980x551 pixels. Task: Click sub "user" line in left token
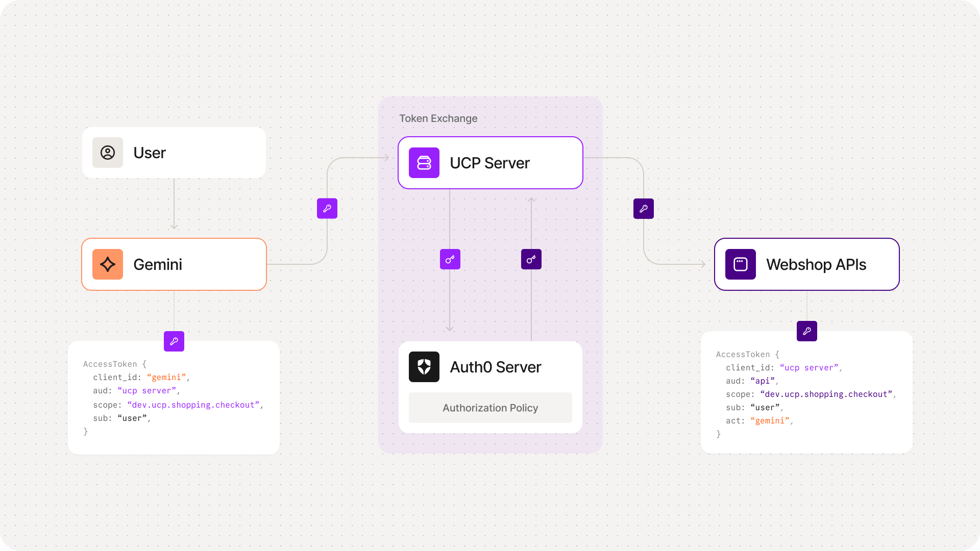click(x=122, y=418)
